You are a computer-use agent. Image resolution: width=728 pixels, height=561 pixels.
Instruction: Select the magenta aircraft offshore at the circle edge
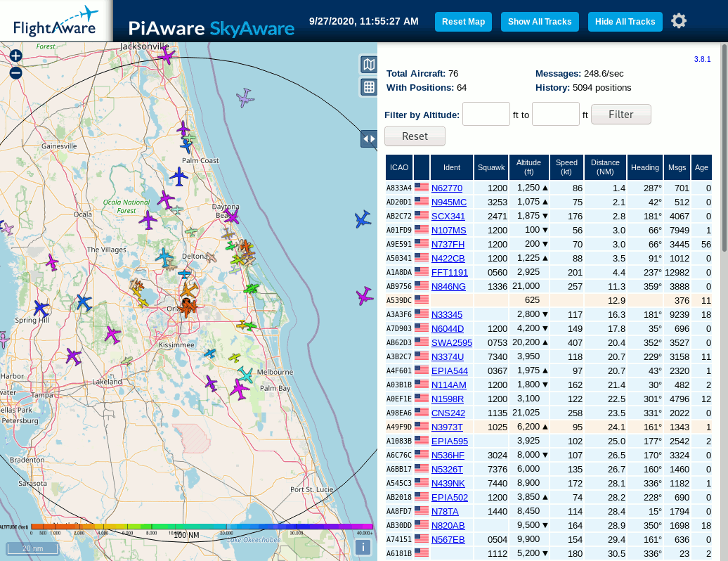tap(365, 296)
